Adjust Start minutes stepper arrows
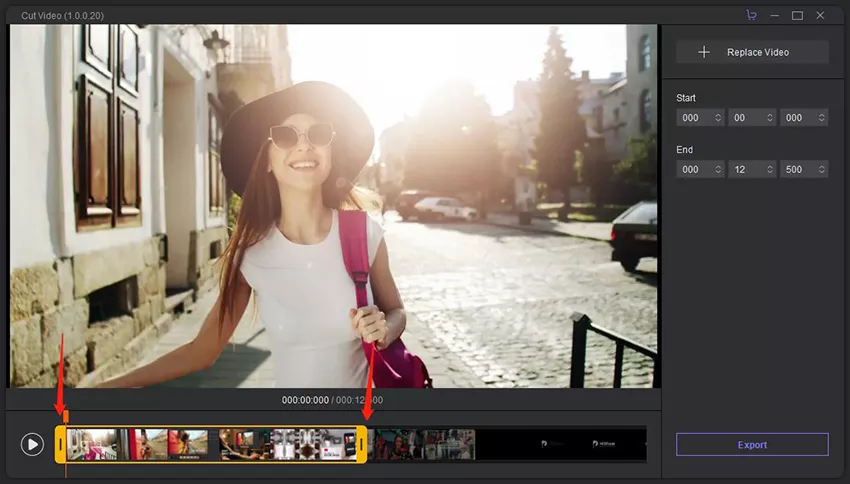Image resolution: width=850 pixels, height=484 pixels. click(718, 118)
